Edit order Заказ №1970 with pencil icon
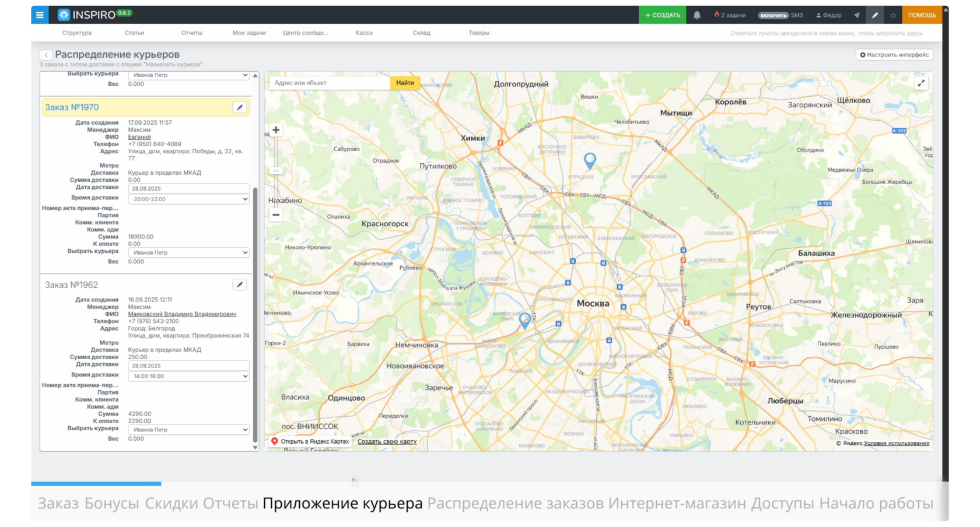 pos(240,107)
